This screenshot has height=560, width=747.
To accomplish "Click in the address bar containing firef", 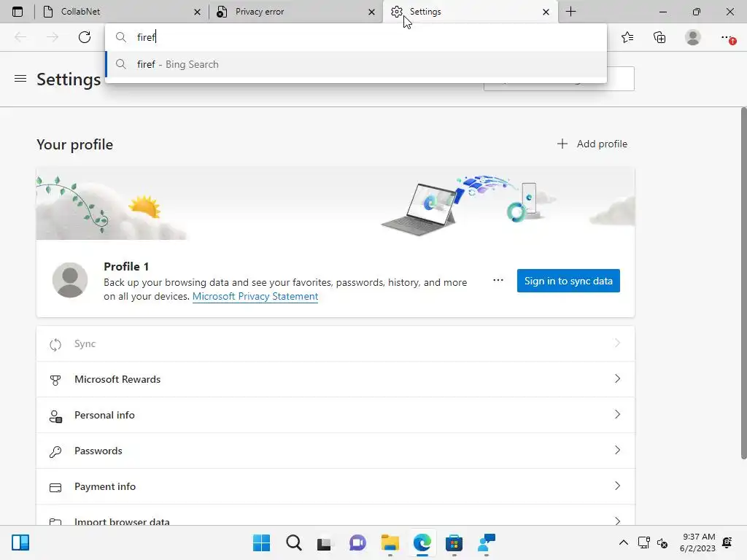I will click(x=356, y=37).
